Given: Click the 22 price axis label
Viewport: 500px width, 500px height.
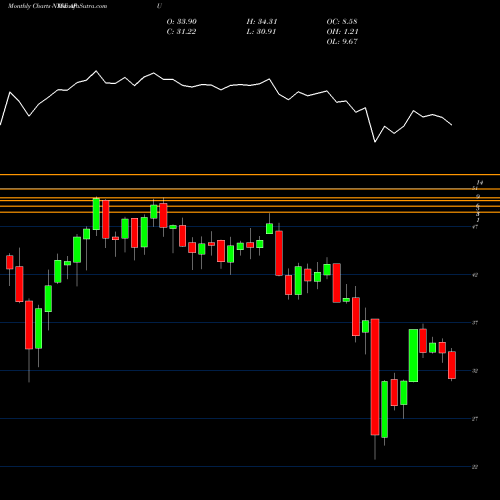Looking at the screenshot, I should pyautogui.click(x=475, y=467).
